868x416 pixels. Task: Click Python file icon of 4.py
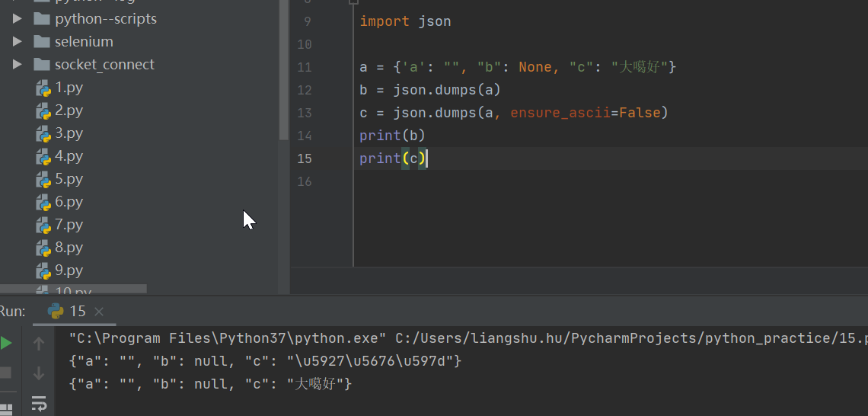[x=43, y=157]
